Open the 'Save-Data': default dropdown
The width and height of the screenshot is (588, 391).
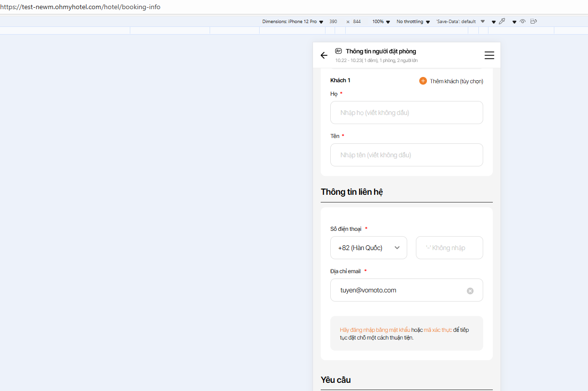click(x=460, y=22)
